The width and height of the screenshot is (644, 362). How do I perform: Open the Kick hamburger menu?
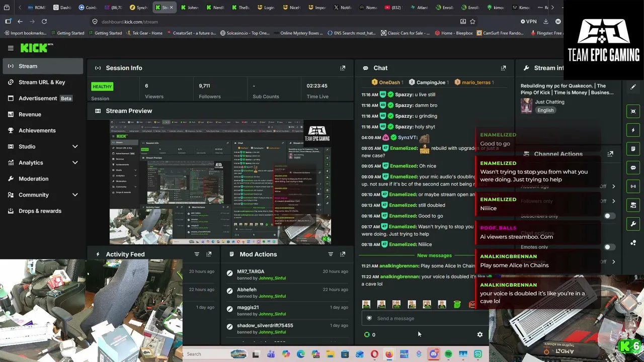coord(11,48)
